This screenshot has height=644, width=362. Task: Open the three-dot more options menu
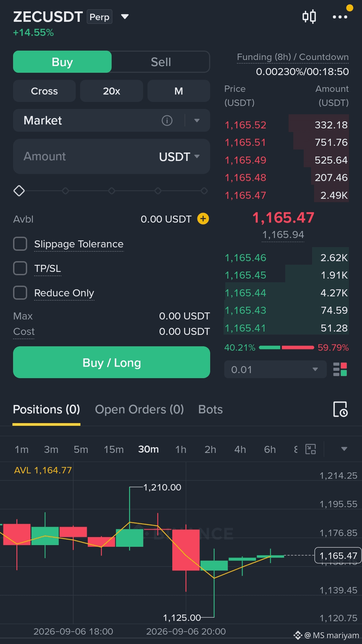(340, 17)
